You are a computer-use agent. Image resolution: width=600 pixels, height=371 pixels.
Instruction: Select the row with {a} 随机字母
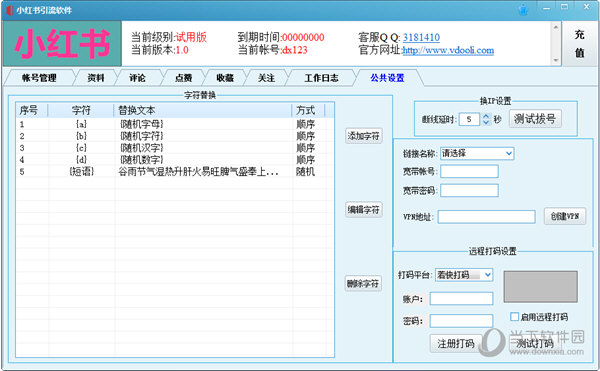(x=175, y=124)
